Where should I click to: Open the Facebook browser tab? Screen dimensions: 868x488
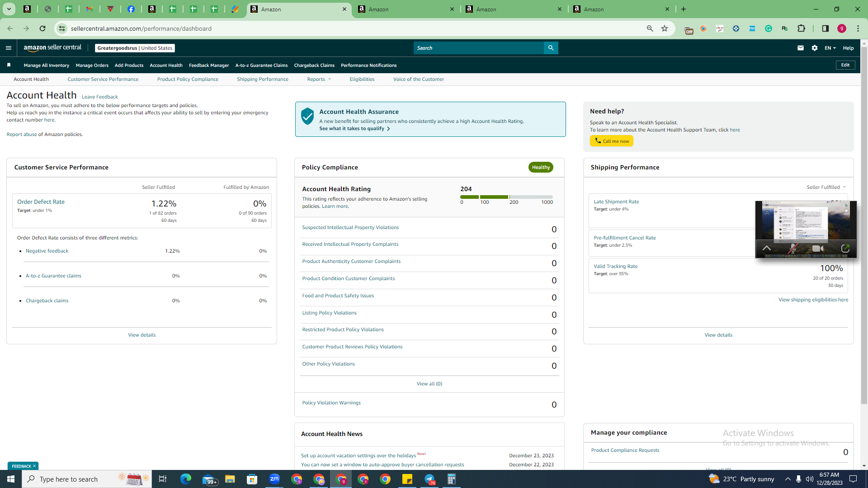pos(131,9)
